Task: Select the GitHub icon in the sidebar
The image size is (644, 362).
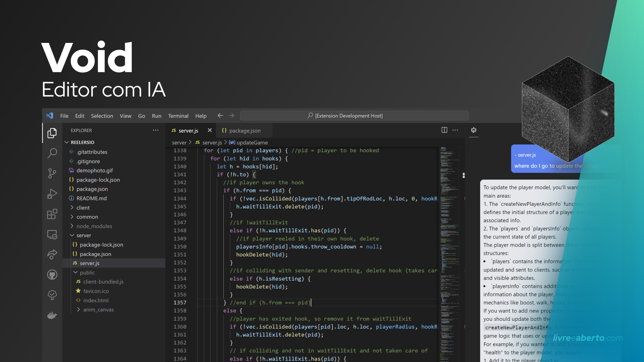Action: pyautogui.click(x=52, y=275)
